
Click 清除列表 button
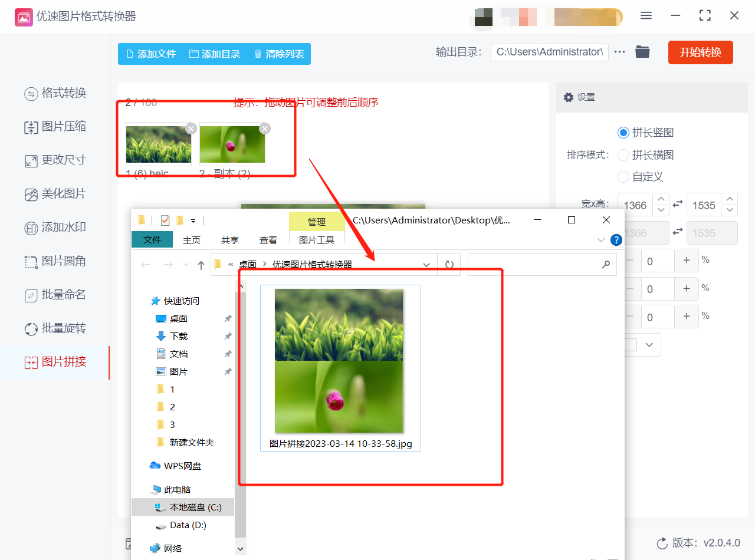279,54
